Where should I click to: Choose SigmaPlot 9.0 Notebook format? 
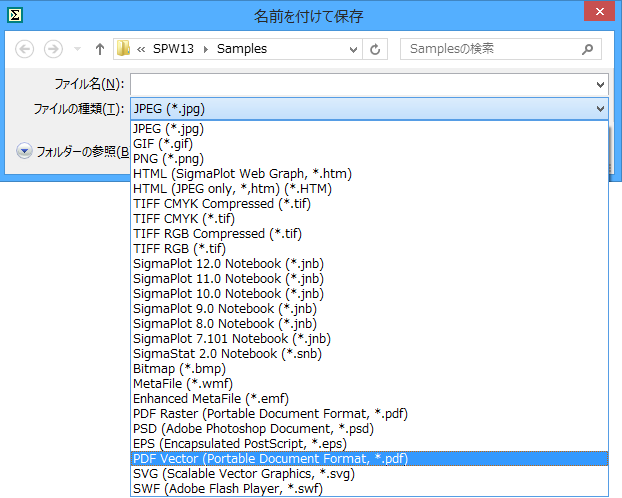(x=369, y=309)
